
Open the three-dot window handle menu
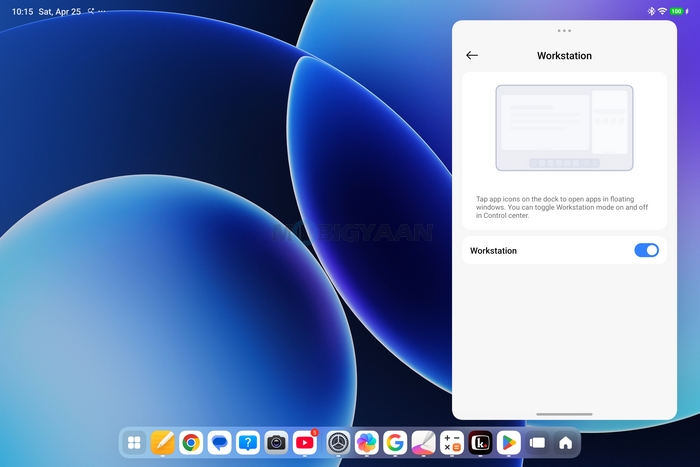tap(564, 31)
